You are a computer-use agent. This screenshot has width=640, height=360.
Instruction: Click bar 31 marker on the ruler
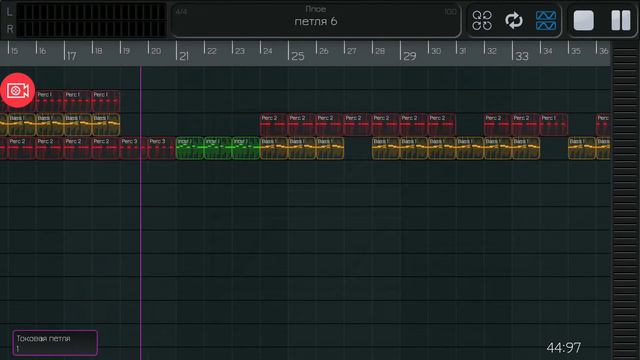[x=462, y=50]
